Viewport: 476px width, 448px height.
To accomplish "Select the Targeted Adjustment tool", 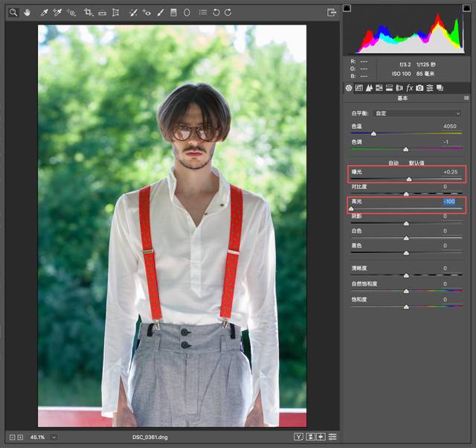I will click(x=71, y=13).
